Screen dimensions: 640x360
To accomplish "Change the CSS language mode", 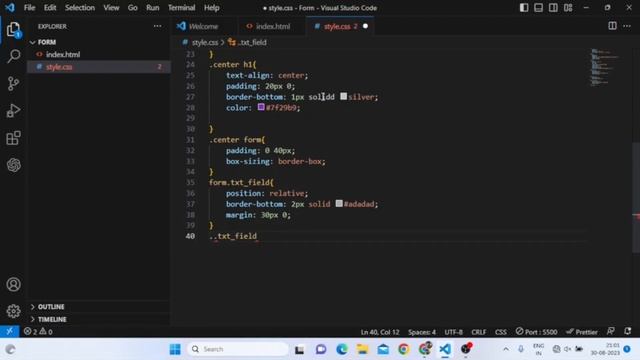I will (500, 332).
